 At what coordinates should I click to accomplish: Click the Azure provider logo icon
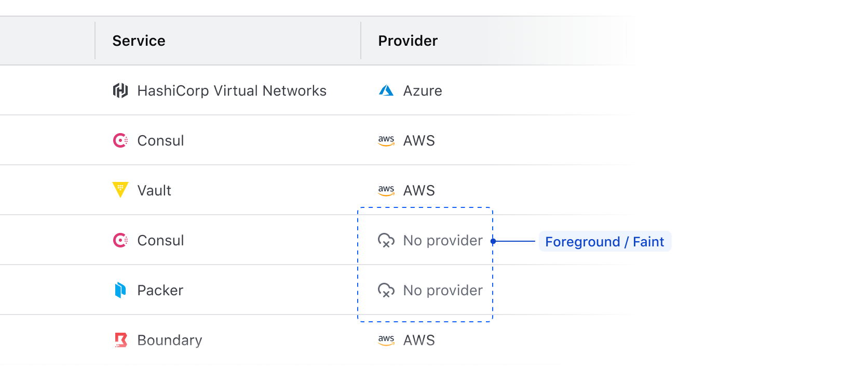click(x=386, y=91)
